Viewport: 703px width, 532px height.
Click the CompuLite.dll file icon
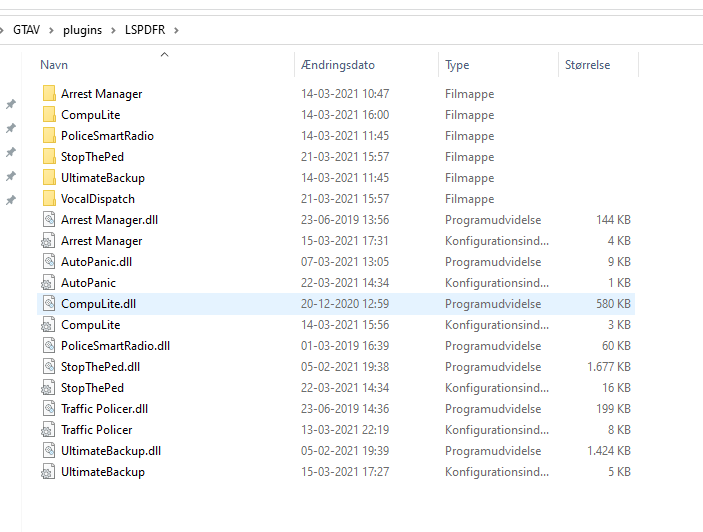pyautogui.click(x=49, y=304)
